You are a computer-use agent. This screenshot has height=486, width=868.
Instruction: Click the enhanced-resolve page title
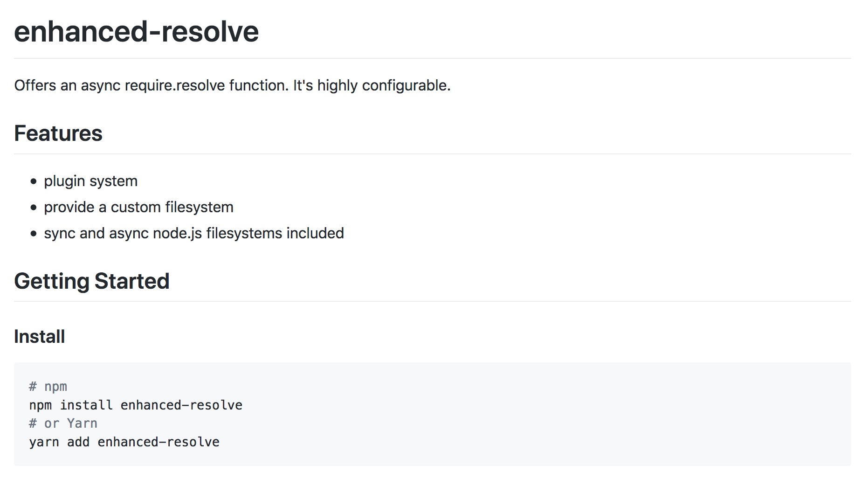point(136,32)
